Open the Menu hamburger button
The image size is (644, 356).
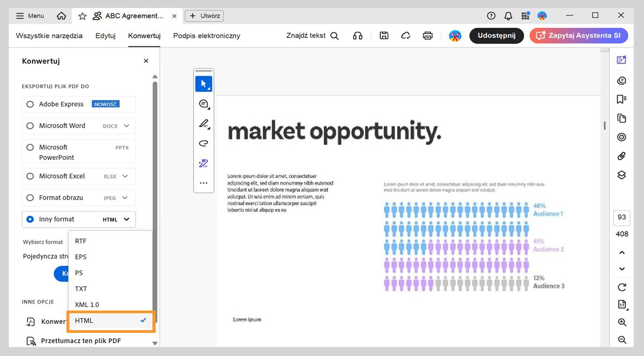30,16
